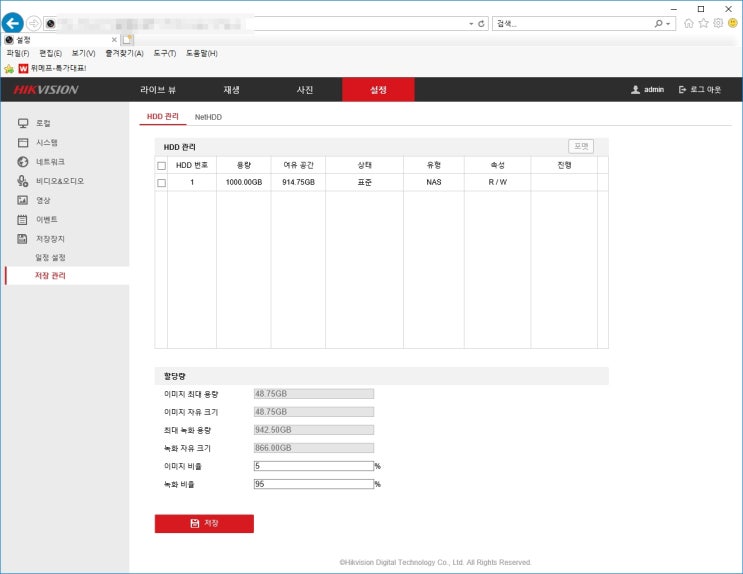Click the site favicon in address bar

[50, 23]
